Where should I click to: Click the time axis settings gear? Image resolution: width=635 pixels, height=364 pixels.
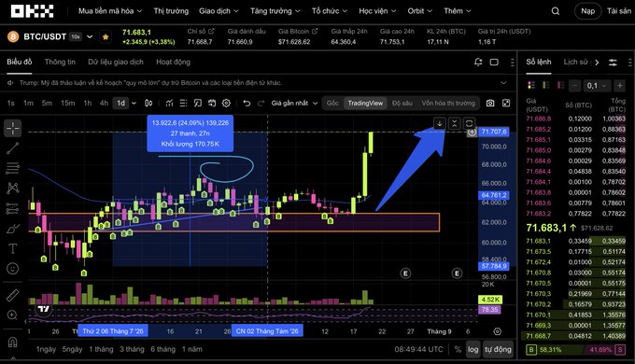[498, 331]
